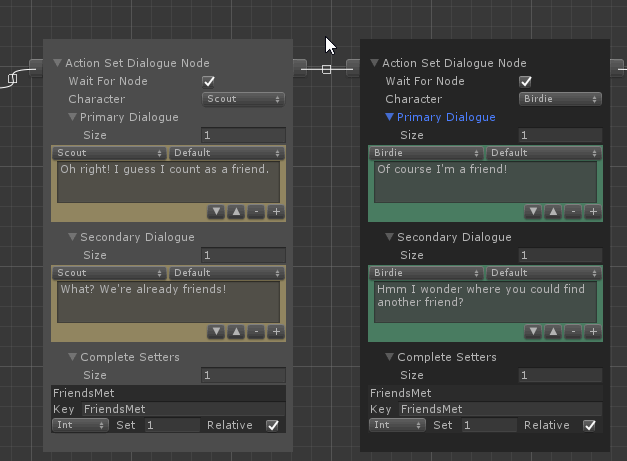Collapse the Scout Action Set Dialogue Node foldout
Viewport: 627px width, 461px height.
click(x=58, y=63)
